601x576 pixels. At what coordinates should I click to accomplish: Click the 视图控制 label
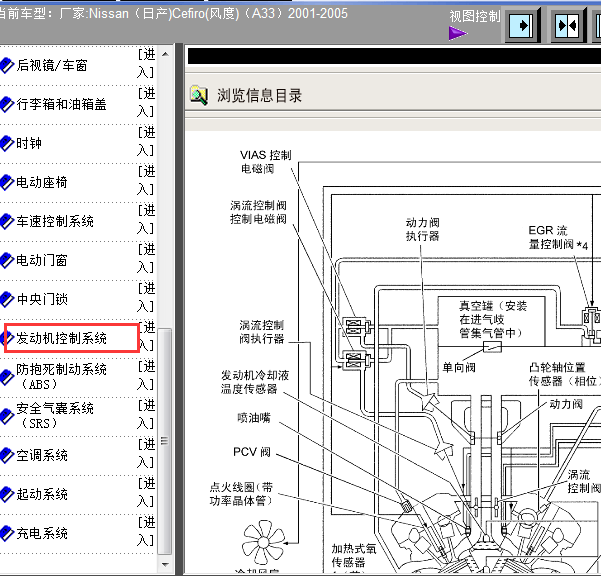(x=475, y=16)
